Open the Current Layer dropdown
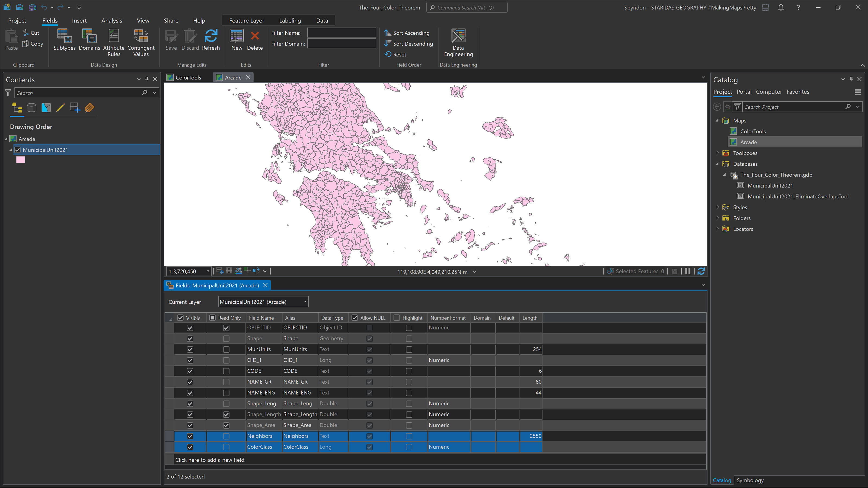This screenshot has height=488, width=868. [x=305, y=302]
